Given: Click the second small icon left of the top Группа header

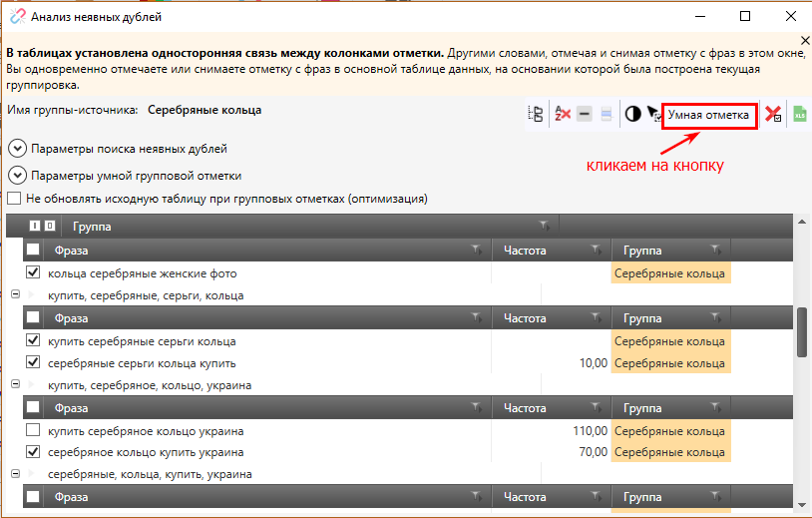Looking at the screenshot, I should [x=50, y=226].
